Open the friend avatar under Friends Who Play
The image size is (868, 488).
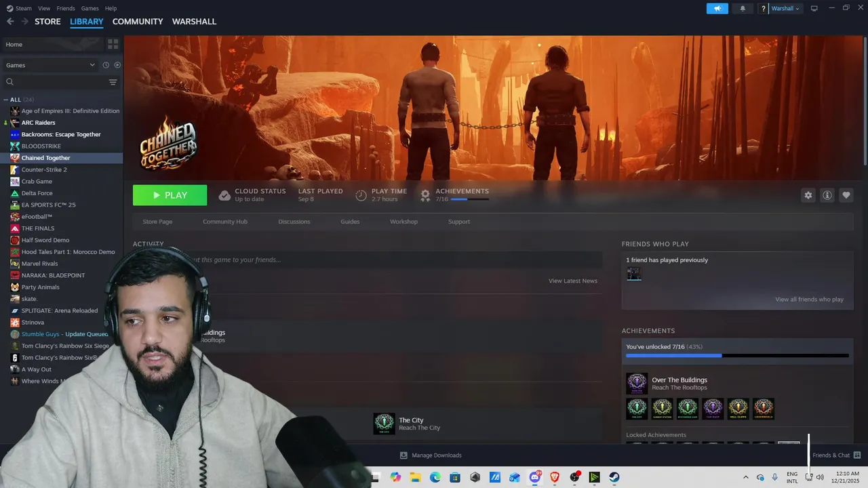634,274
